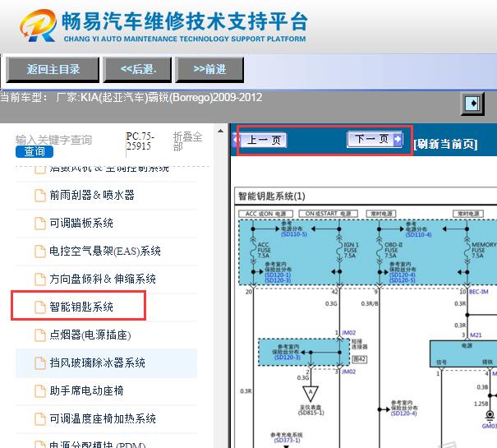The image size is (497, 448).
Task: Go back with <<后退 button
Action: [x=137, y=70]
